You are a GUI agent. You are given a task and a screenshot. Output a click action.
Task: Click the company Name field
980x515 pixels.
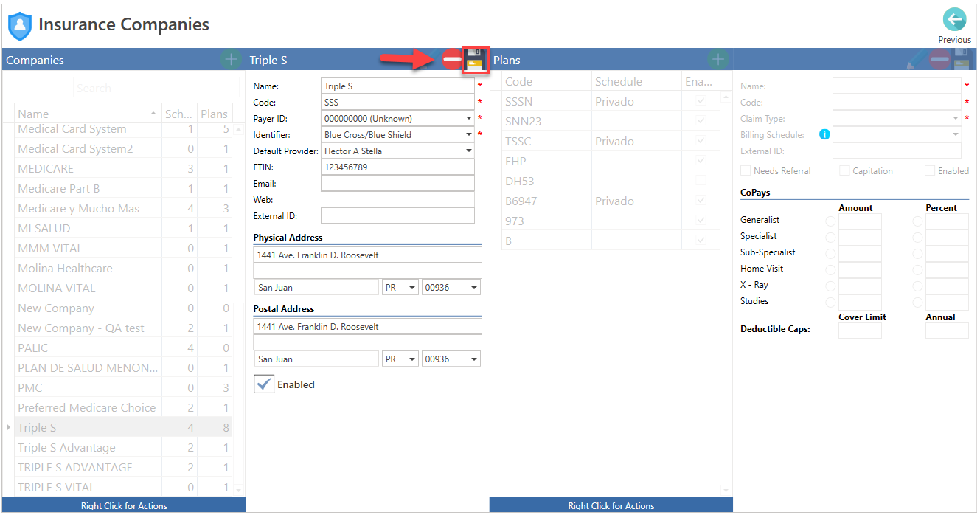pyautogui.click(x=397, y=86)
